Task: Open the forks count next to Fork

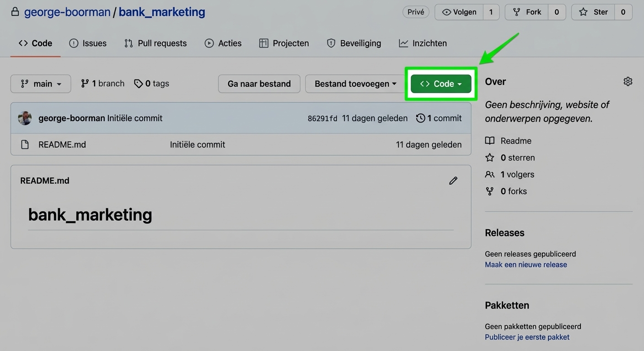Action: 557,12
